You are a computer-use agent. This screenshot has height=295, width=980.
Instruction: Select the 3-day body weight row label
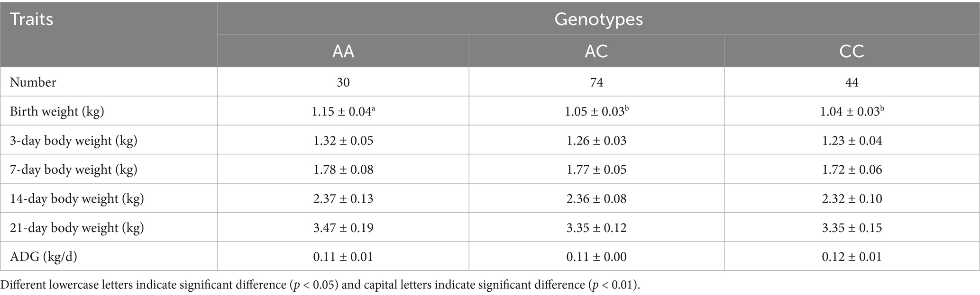[x=73, y=141]
